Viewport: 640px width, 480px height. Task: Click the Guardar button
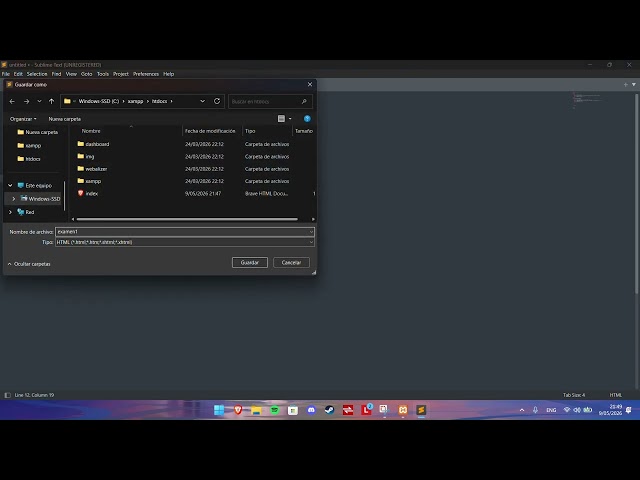(x=250, y=262)
